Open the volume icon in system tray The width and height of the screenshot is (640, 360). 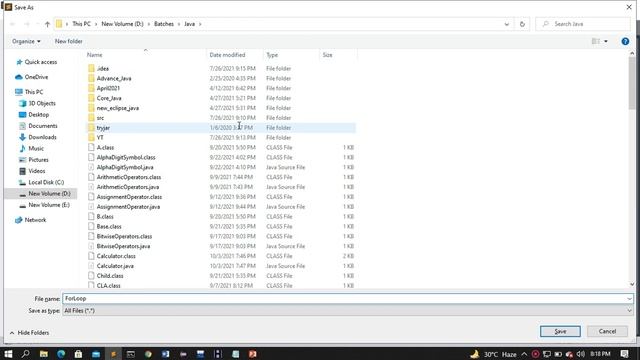tap(581, 354)
